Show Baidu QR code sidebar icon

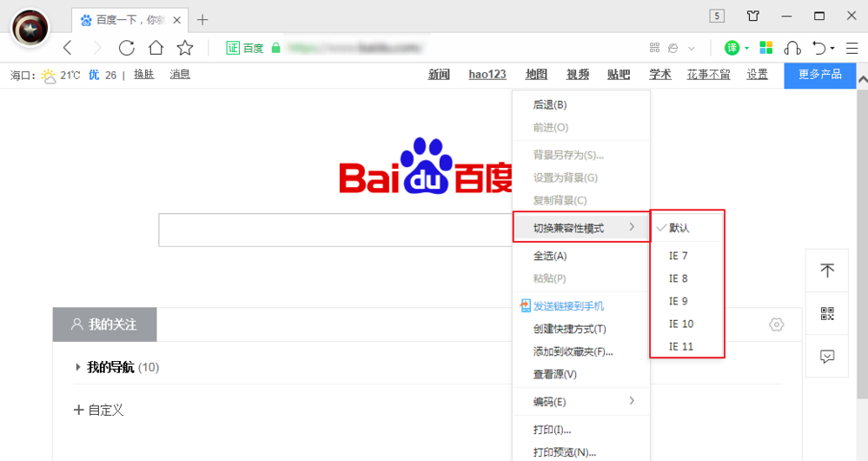[827, 314]
